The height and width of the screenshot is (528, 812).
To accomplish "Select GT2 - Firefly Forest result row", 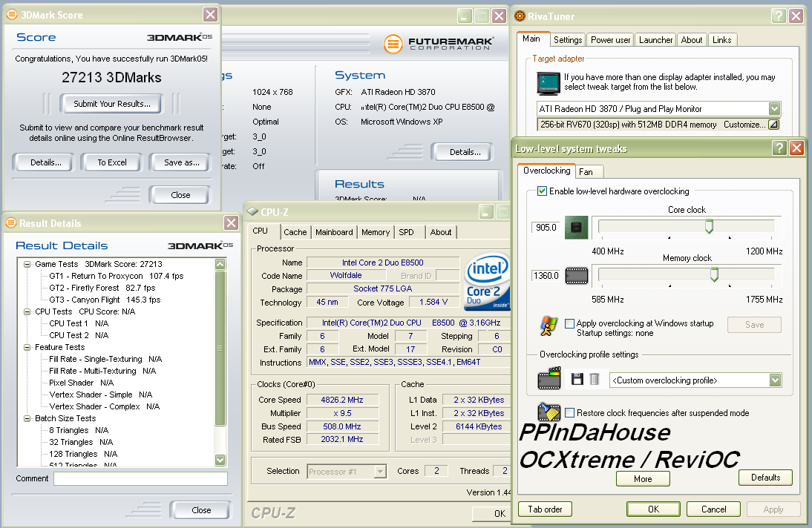I will point(102,288).
